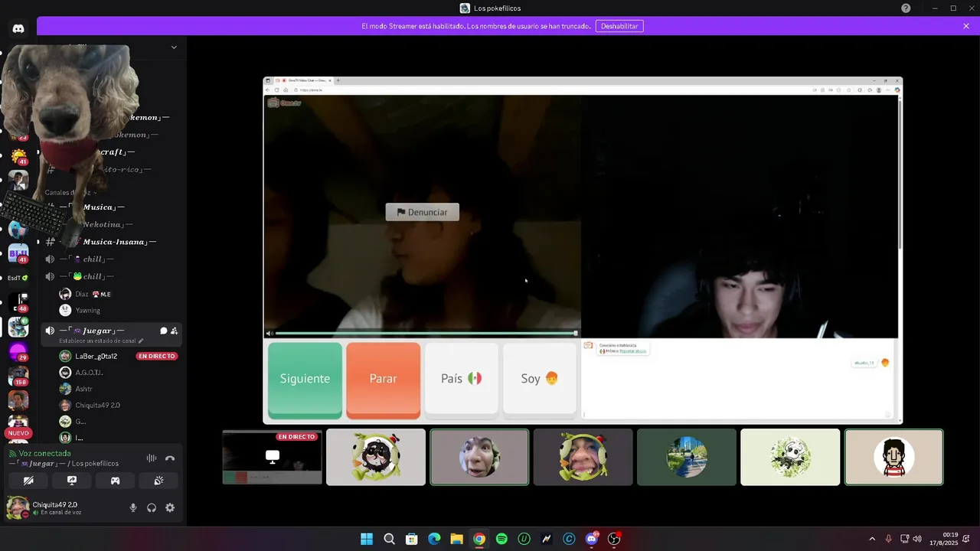The image size is (980, 551).
Task: Start an activity with the gamepad icon
Action: click(115, 481)
